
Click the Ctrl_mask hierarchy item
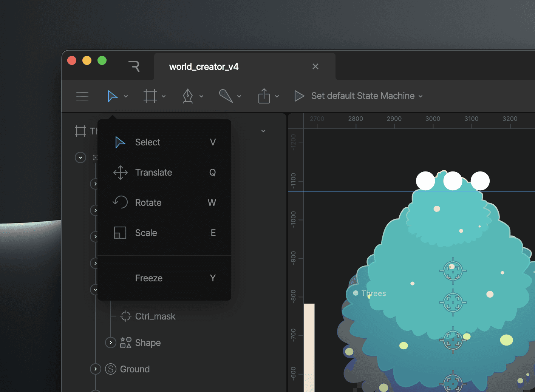[x=155, y=316]
